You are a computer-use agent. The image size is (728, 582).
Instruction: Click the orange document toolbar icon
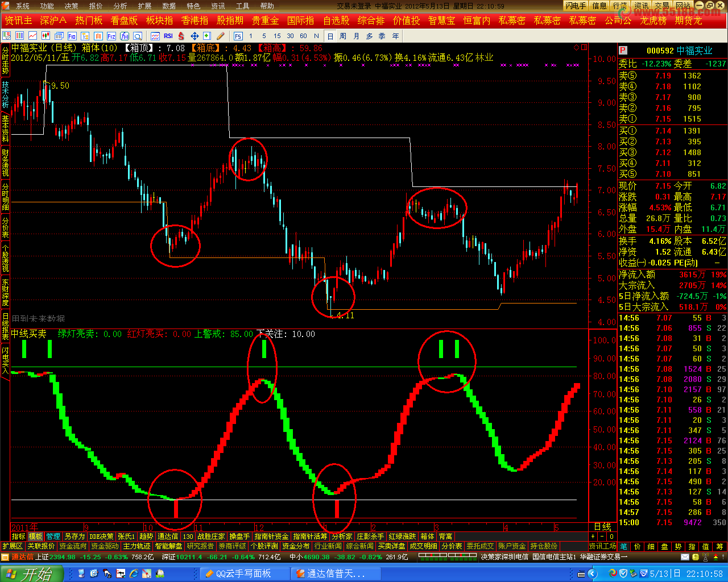[x=98, y=36]
